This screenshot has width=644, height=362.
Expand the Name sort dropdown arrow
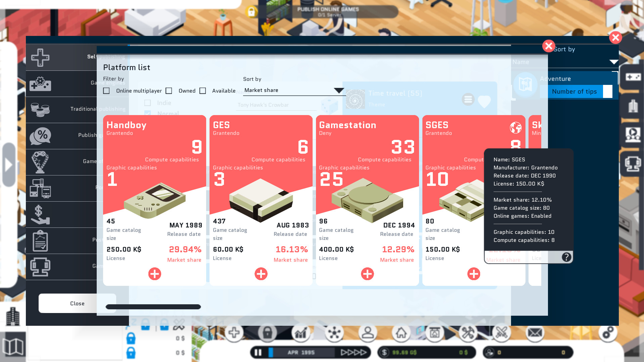pos(613,62)
